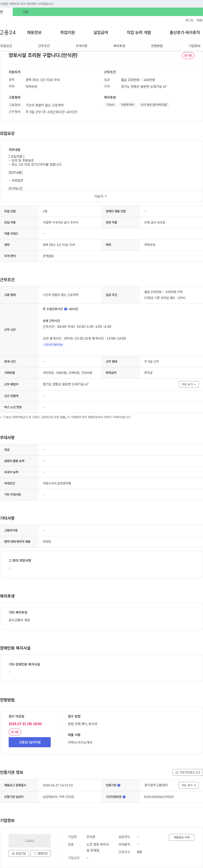Click the 2025.06.27 14:21:43 registration date
This screenshot has width=203, height=868.
pyautogui.click(x=58, y=785)
